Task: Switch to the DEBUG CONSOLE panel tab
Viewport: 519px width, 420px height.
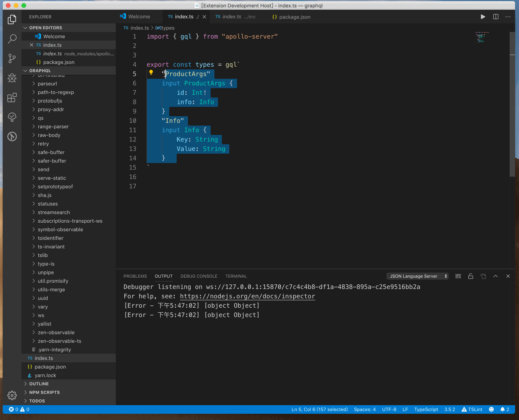Action: pos(199,276)
